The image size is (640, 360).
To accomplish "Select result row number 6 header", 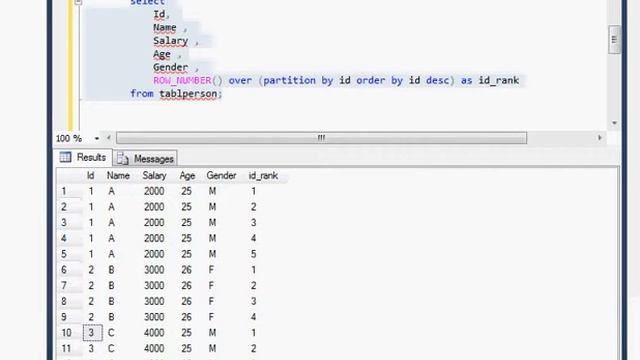I will point(69,270).
